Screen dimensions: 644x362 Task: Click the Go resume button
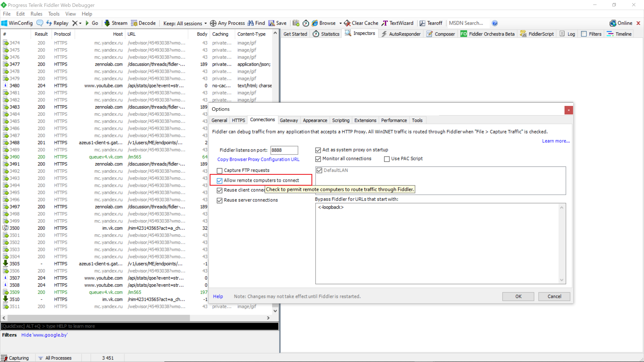coord(92,23)
